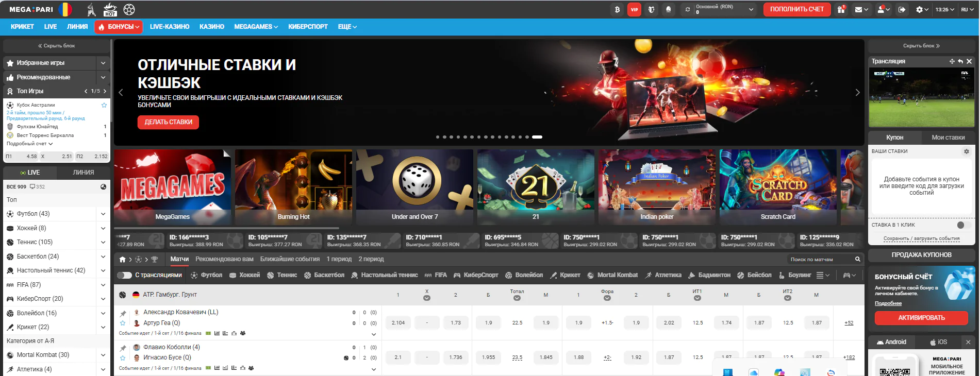The width and height of the screenshot is (980, 376).
Task: Toggle the Ставка в 1 клик switch
Action: 964,225
